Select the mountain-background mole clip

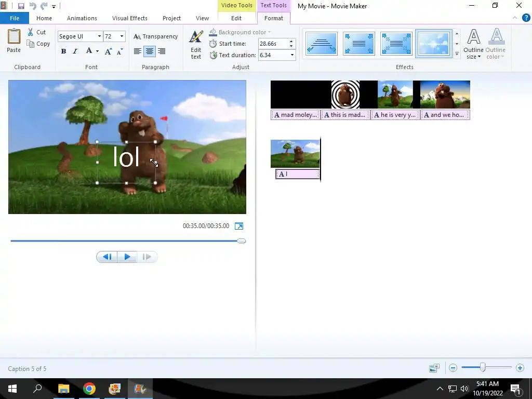click(445, 95)
